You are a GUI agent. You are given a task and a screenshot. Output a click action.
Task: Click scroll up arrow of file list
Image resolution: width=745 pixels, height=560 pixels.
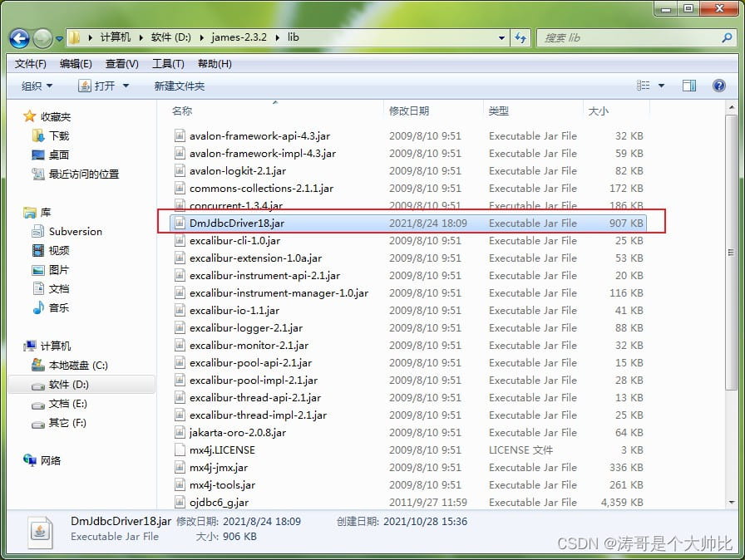[x=731, y=108]
